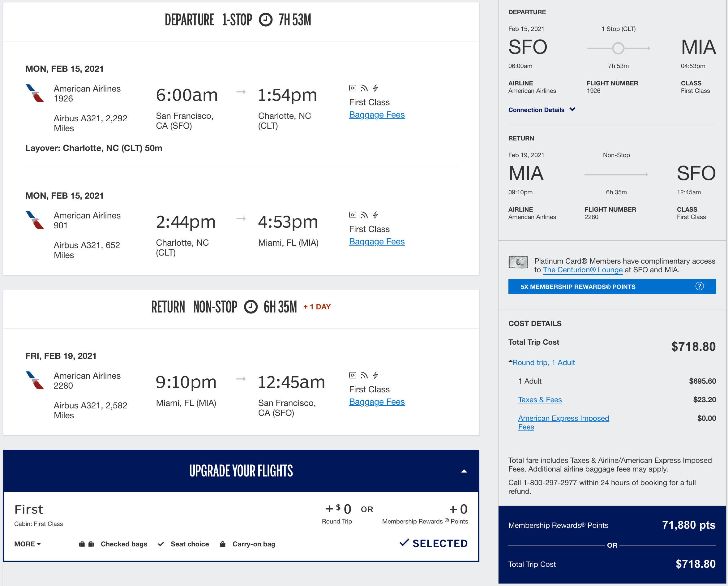Click the seat choice checkmark in the First cabin row

pyautogui.click(x=161, y=544)
